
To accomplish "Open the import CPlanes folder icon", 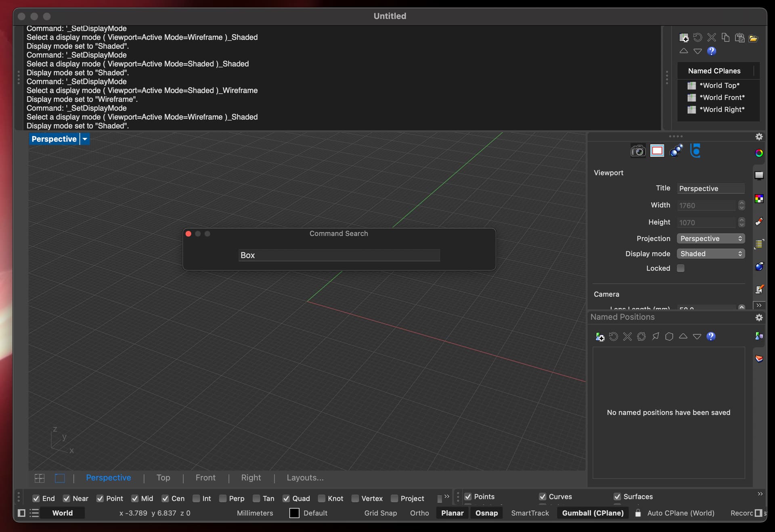I will [753, 38].
